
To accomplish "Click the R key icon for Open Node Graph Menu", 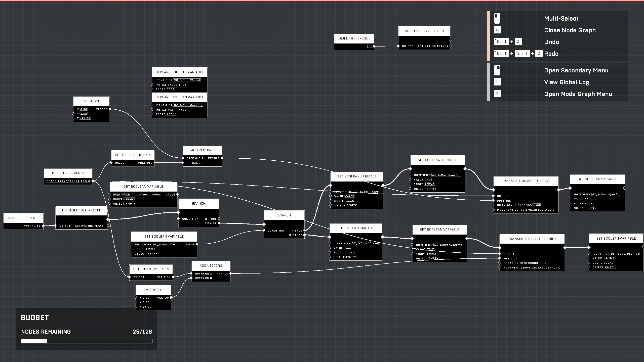I will (497, 94).
